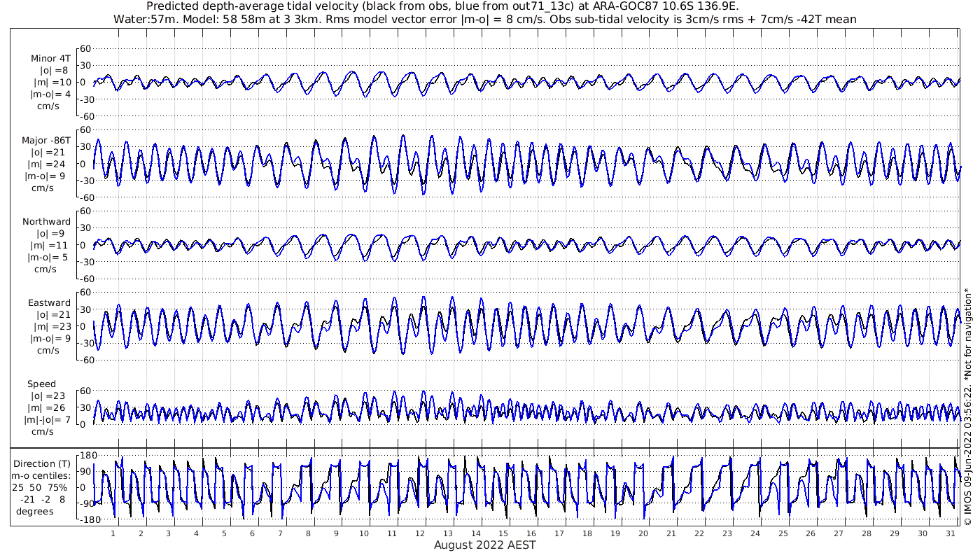The image size is (980, 560).
Task: Click the 'Major -86T' panel label
Action: coord(46,141)
